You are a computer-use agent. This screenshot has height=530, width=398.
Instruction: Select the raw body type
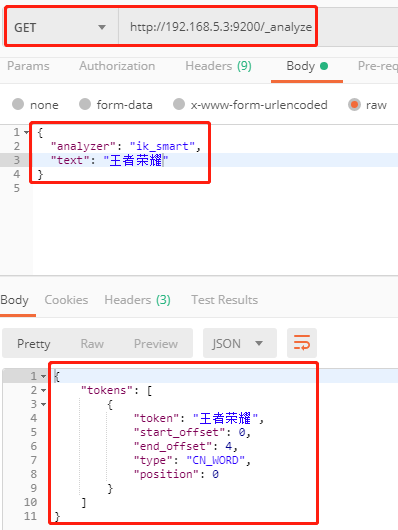pyautogui.click(x=368, y=105)
